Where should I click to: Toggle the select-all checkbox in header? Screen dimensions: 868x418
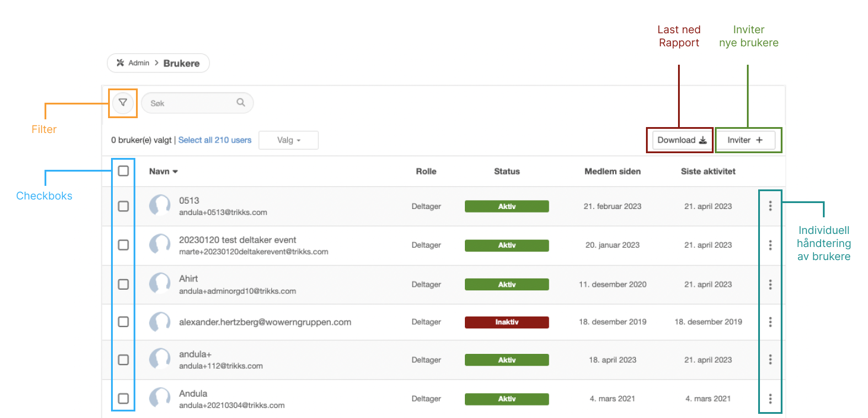[x=123, y=171]
